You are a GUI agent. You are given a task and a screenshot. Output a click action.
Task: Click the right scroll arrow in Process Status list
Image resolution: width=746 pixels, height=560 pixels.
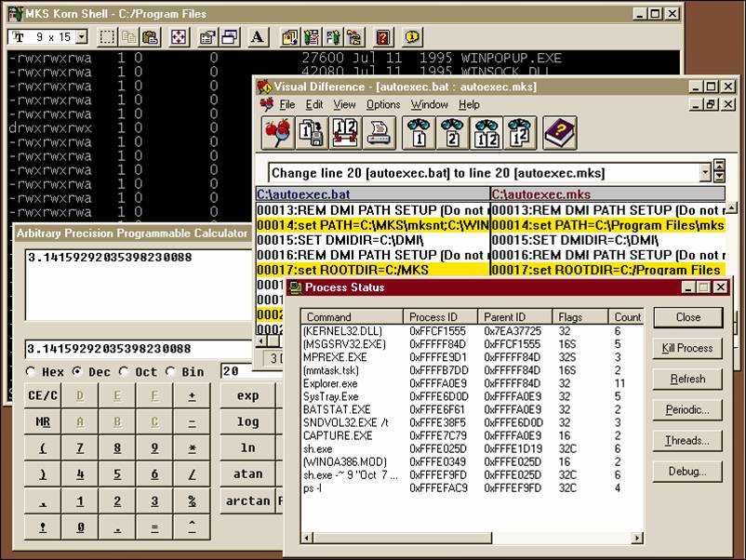[x=637, y=538]
